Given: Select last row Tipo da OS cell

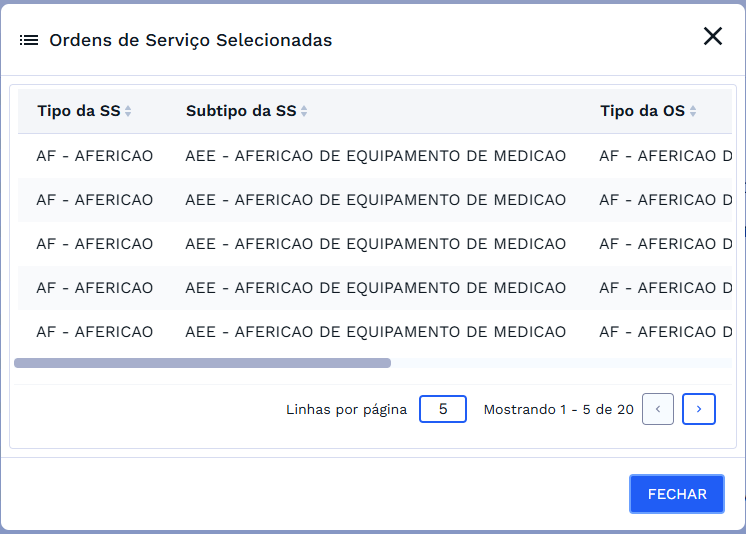Looking at the screenshot, I should coord(665,332).
